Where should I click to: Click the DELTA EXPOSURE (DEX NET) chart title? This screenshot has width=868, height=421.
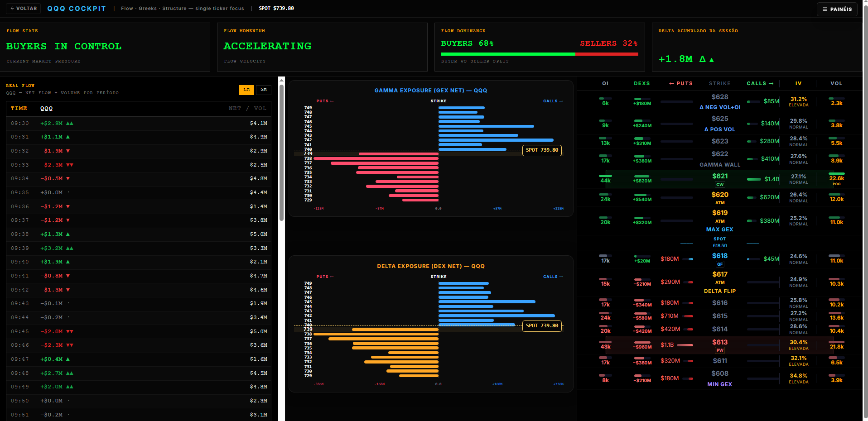(x=431, y=266)
